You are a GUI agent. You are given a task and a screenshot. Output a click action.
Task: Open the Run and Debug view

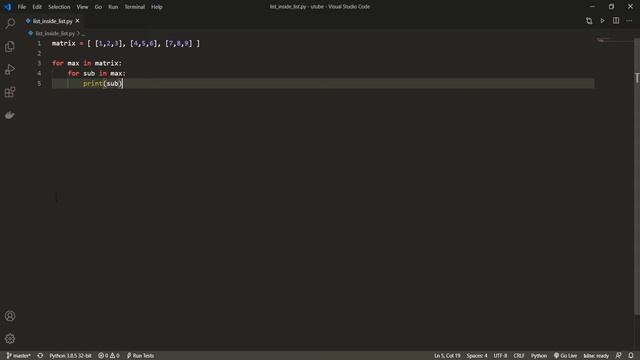(10, 69)
